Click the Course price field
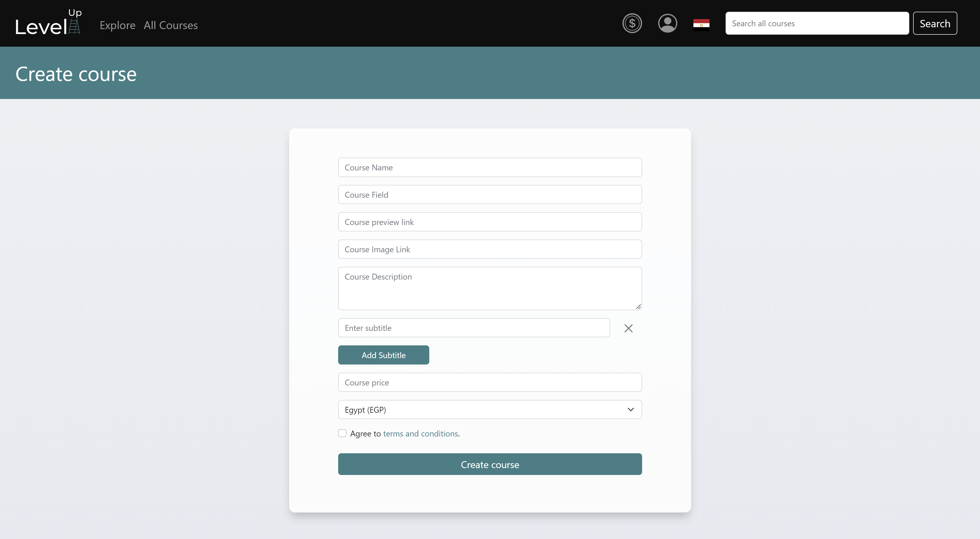The width and height of the screenshot is (980, 539). [x=489, y=382]
